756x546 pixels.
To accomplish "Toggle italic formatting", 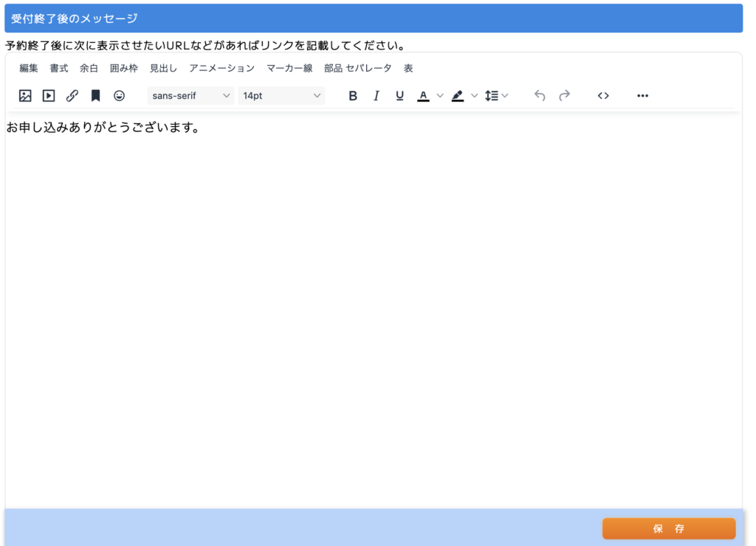I will 377,96.
